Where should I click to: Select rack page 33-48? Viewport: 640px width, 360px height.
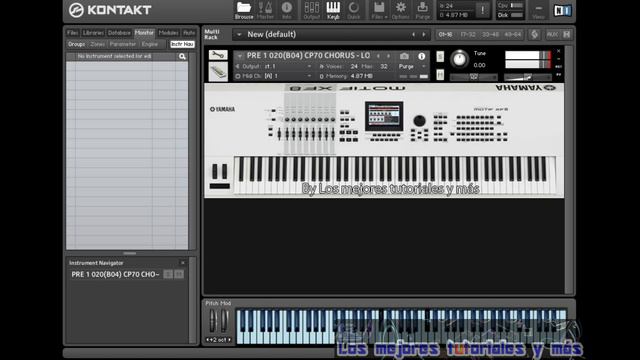490,35
